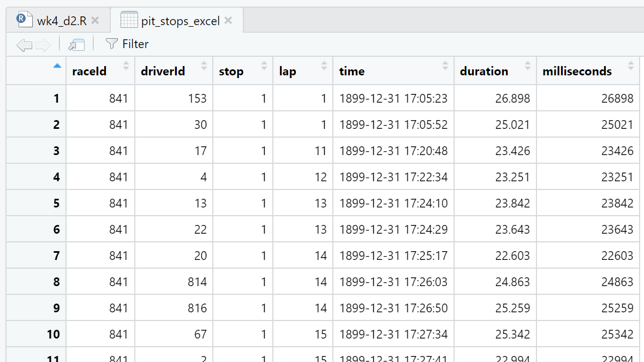Viewport: 644px width, 362px height.
Task: Sort by the time column header
Action: click(x=352, y=71)
